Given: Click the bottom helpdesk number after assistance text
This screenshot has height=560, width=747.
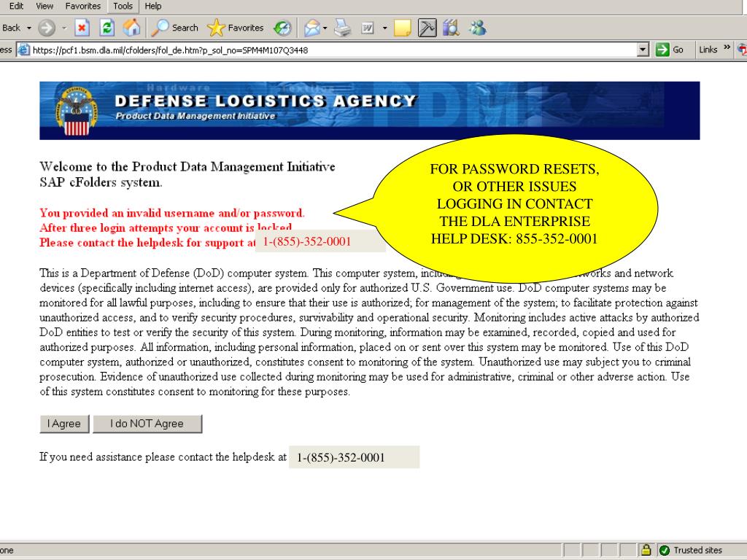Looking at the screenshot, I should (x=341, y=458).
